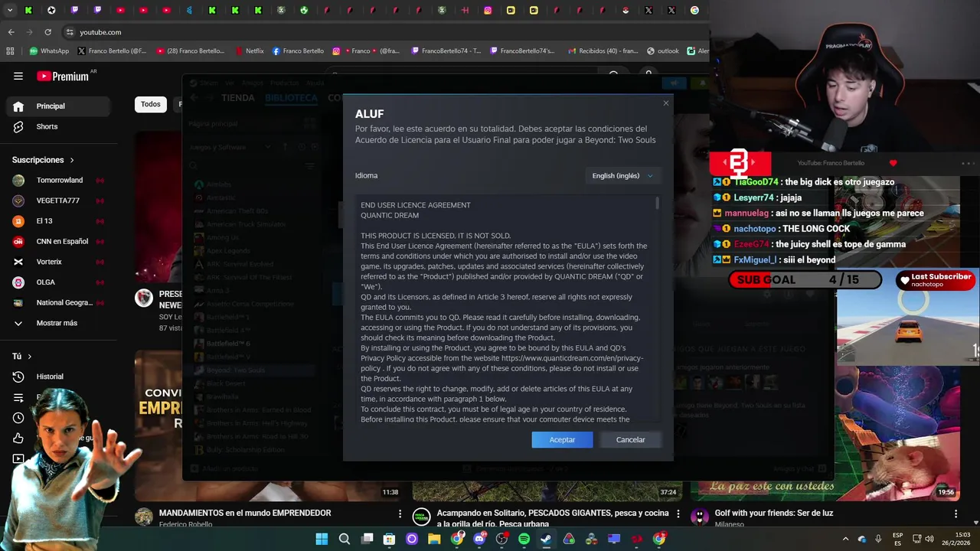Accept the EULA with Aceptar
This screenshot has height=551, width=980.
point(562,439)
